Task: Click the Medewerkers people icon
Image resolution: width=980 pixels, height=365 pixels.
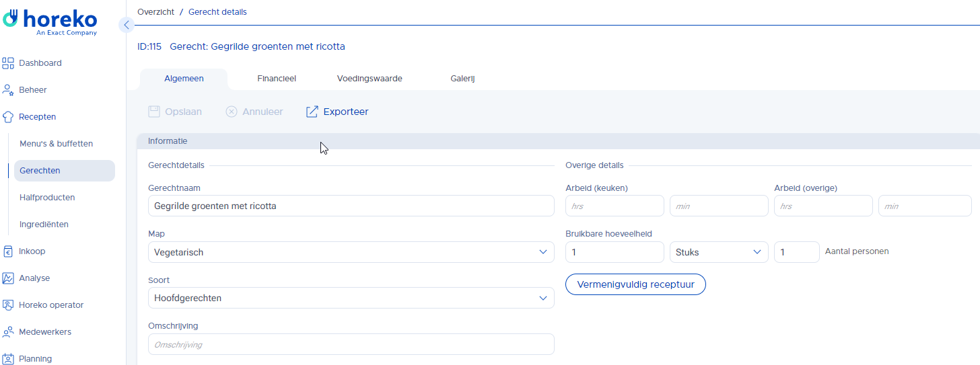Action: pyautogui.click(x=8, y=332)
